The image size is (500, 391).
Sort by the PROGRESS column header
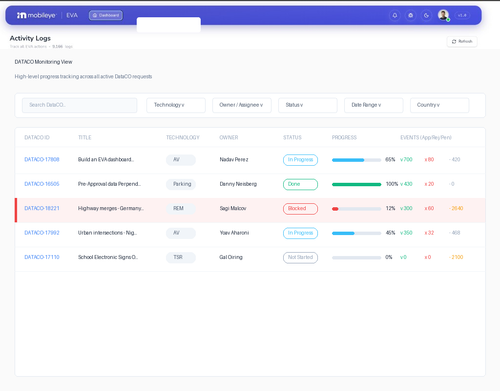click(x=344, y=137)
